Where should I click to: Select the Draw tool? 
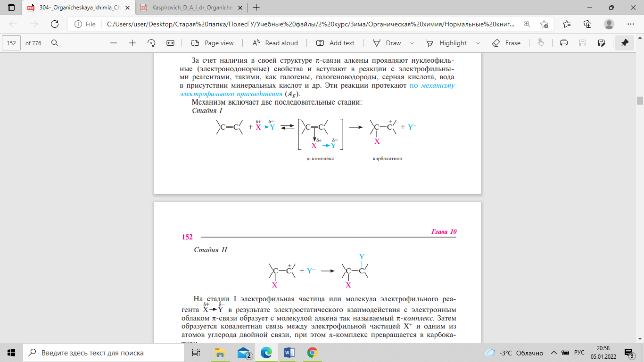point(387,43)
